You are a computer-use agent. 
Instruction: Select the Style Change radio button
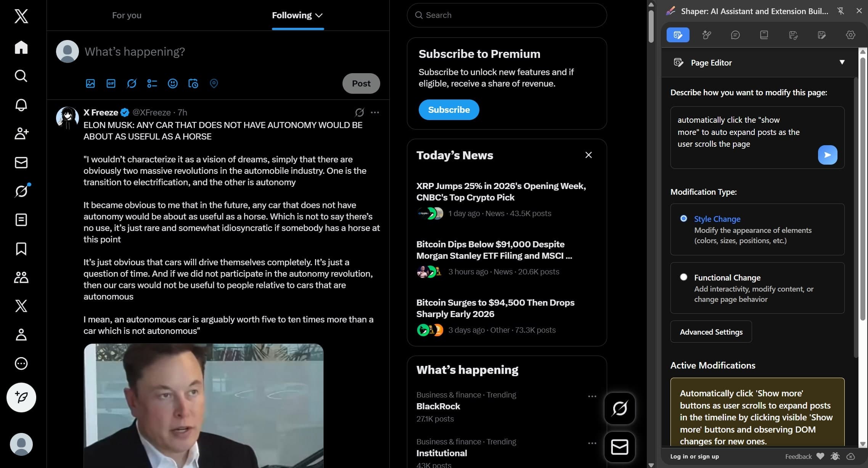point(684,218)
